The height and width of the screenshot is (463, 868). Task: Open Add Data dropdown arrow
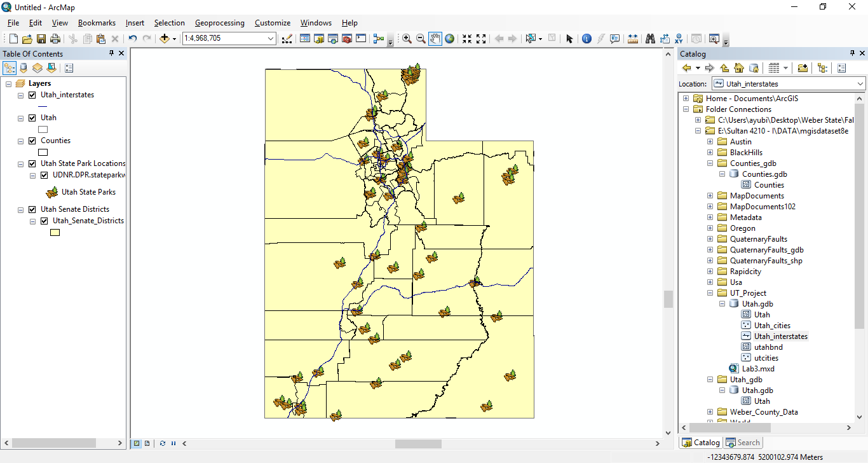point(174,39)
